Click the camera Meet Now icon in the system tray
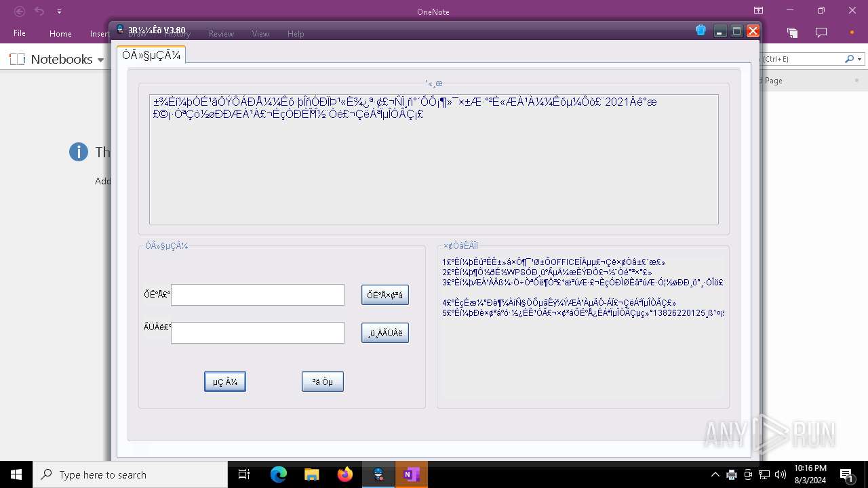The width and height of the screenshot is (868, 488). [748, 474]
